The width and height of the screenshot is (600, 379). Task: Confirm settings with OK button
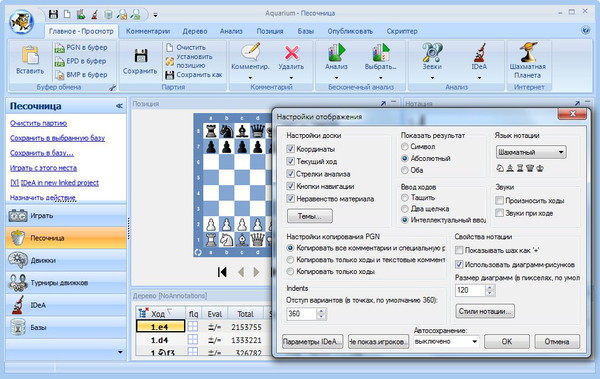coord(507,341)
